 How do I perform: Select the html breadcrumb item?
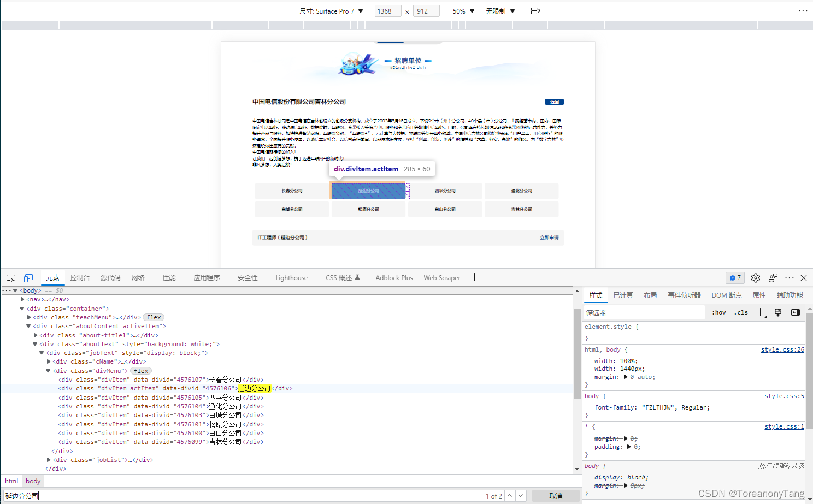[x=11, y=481]
